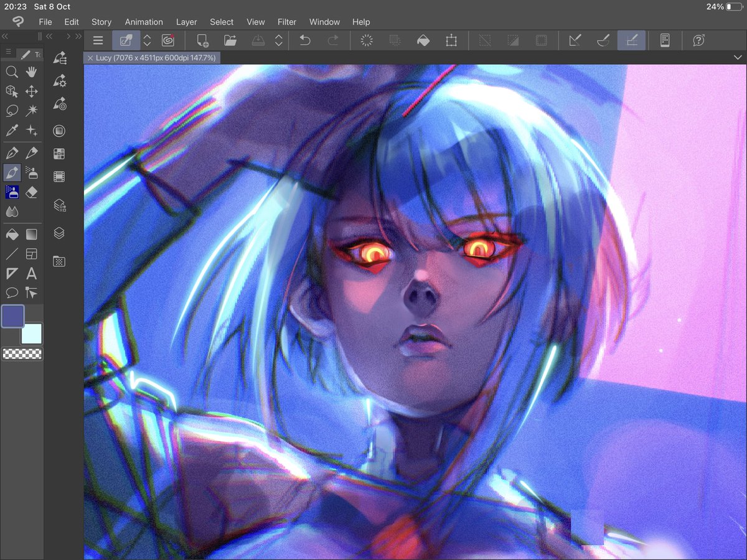Open the up-down arrows after the CLIP STUDIO button
Screen dimensions: 747x560
pos(148,40)
